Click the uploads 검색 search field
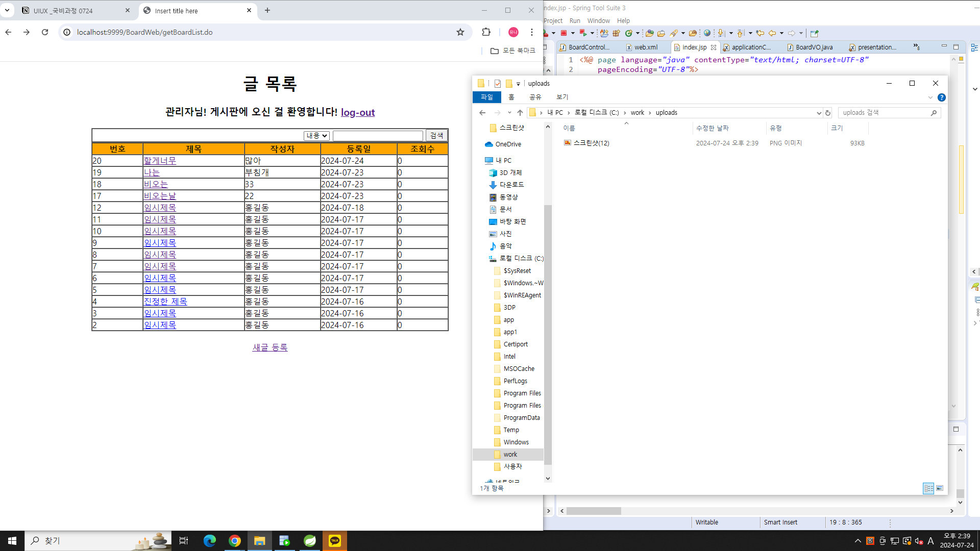The width and height of the screenshot is (980, 551). tap(885, 113)
